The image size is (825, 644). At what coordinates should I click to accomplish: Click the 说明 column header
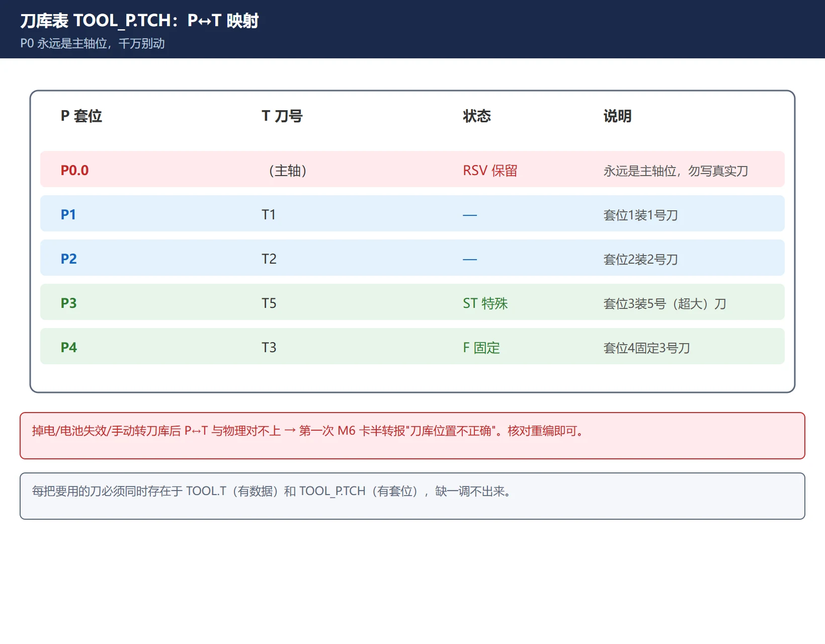[x=618, y=116]
